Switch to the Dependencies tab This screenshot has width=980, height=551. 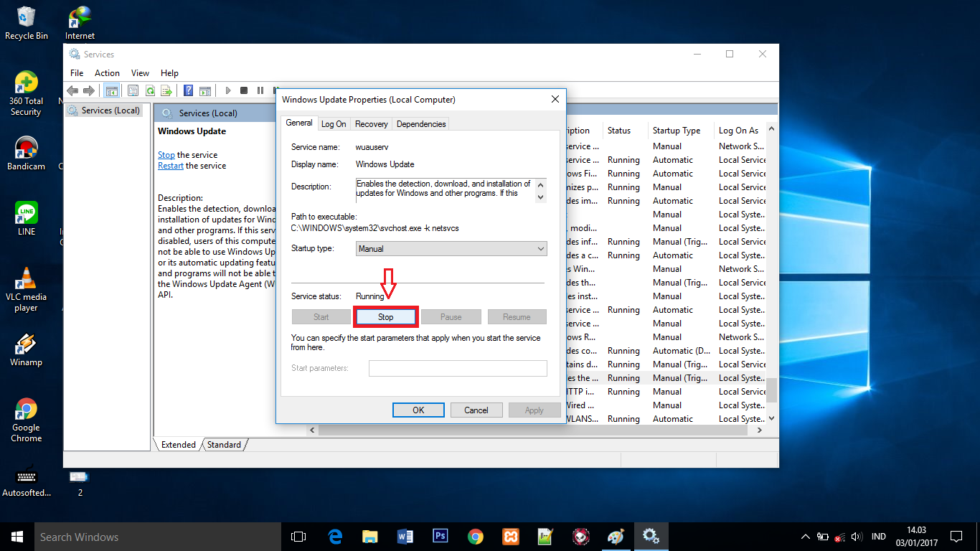pyautogui.click(x=420, y=123)
